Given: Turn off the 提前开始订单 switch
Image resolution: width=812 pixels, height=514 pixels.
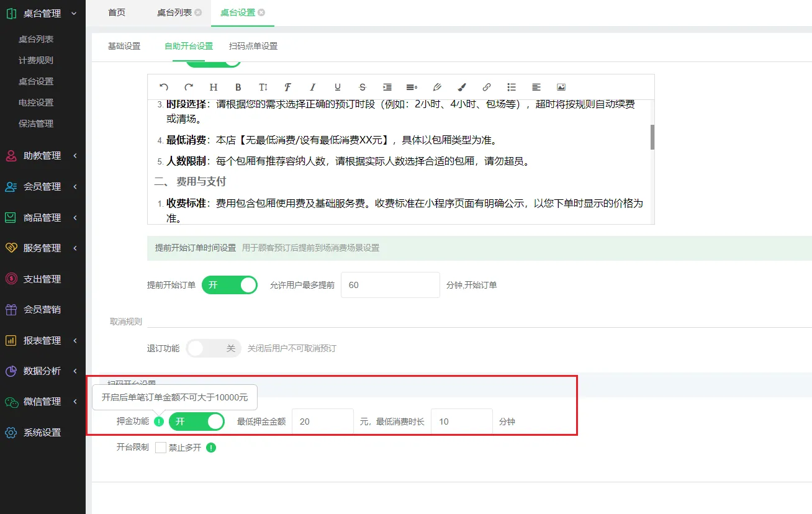Looking at the screenshot, I should click(229, 285).
